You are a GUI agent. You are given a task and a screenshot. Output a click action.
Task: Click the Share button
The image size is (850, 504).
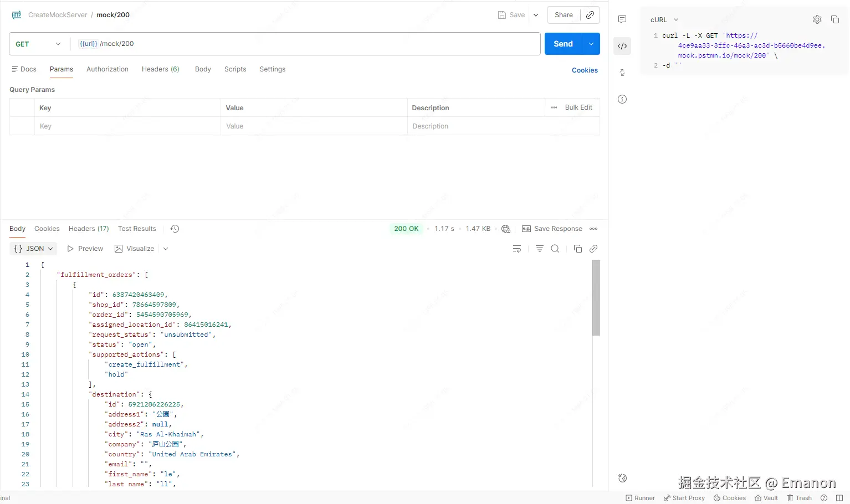pos(564,15)
